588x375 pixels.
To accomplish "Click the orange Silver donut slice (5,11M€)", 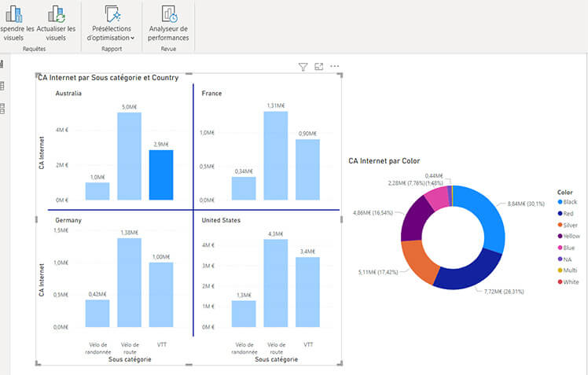I will 418,261.
